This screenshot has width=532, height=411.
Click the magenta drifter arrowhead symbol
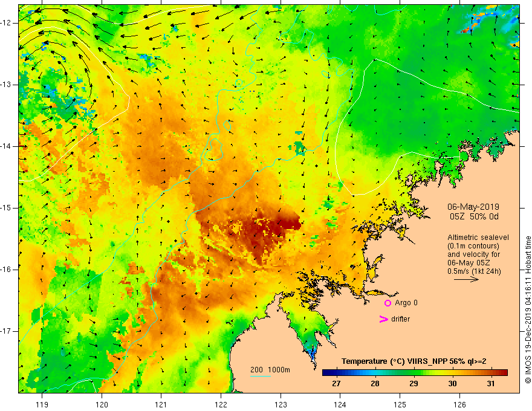384,319
